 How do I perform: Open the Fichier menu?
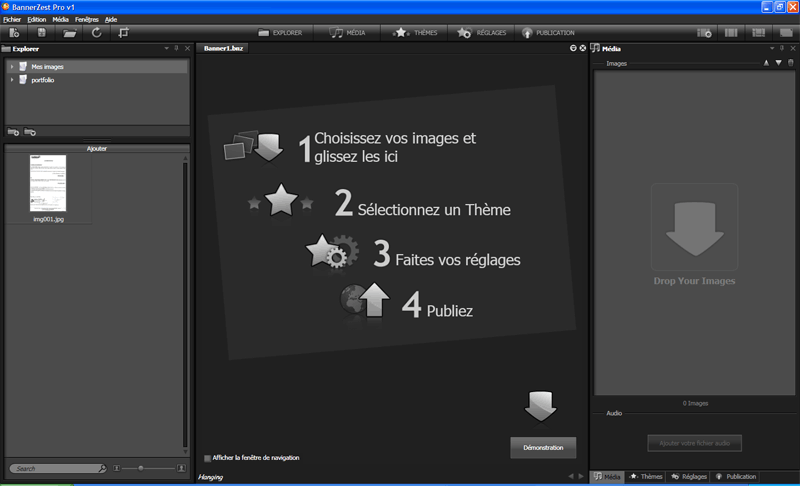coord(12,19)
